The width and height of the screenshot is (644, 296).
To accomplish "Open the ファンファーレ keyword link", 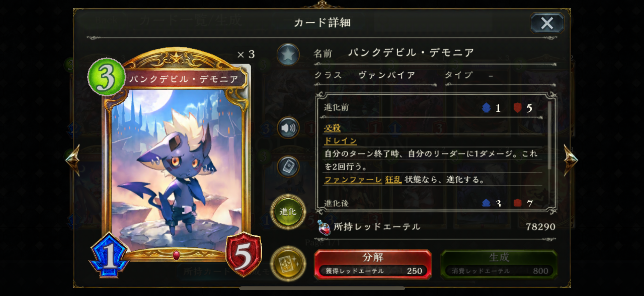I will (353, 180).
